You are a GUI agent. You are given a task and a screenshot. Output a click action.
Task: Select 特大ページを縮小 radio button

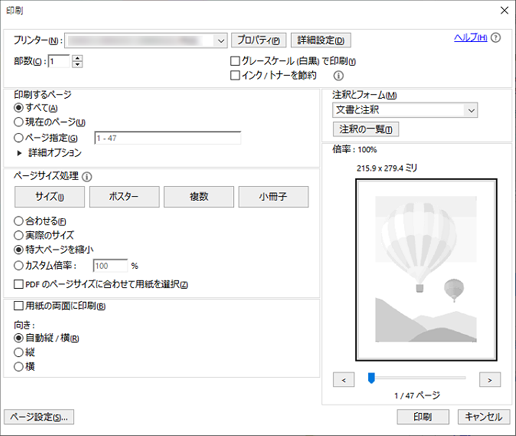click(x=19, y=249)
